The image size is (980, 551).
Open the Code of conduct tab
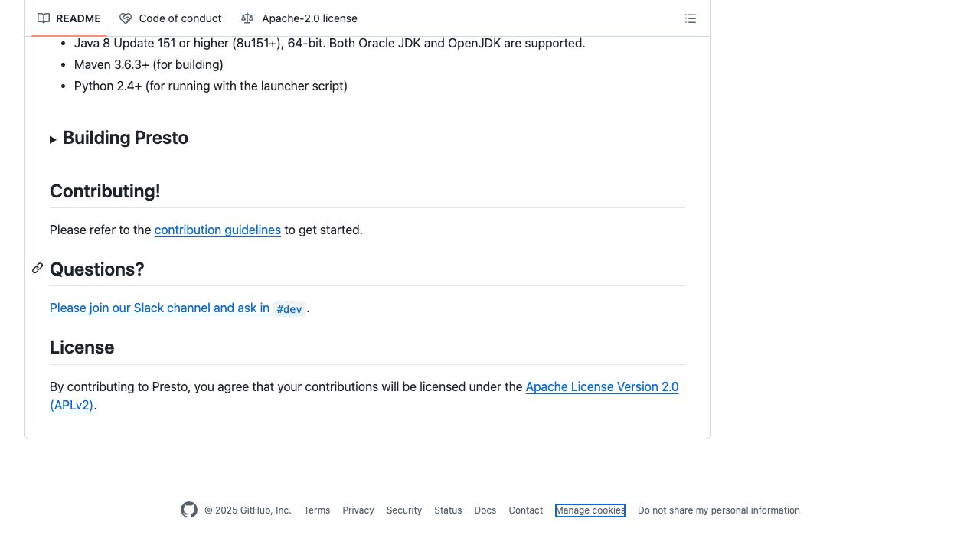[x=180, y=18]
